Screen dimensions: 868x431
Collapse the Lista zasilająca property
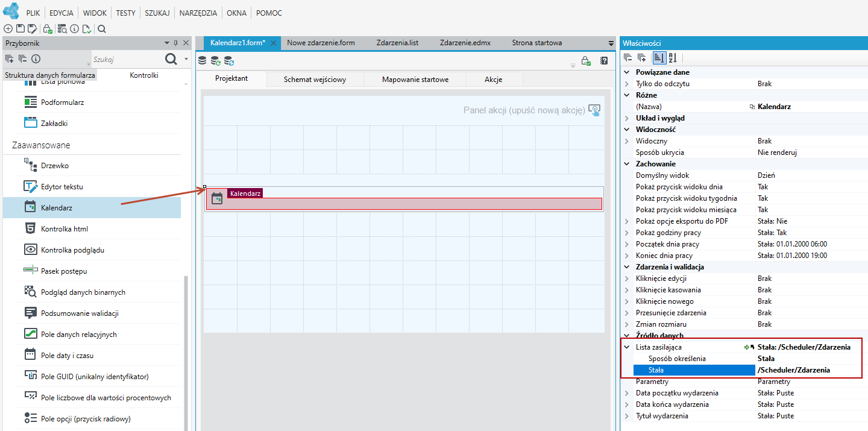627,347
